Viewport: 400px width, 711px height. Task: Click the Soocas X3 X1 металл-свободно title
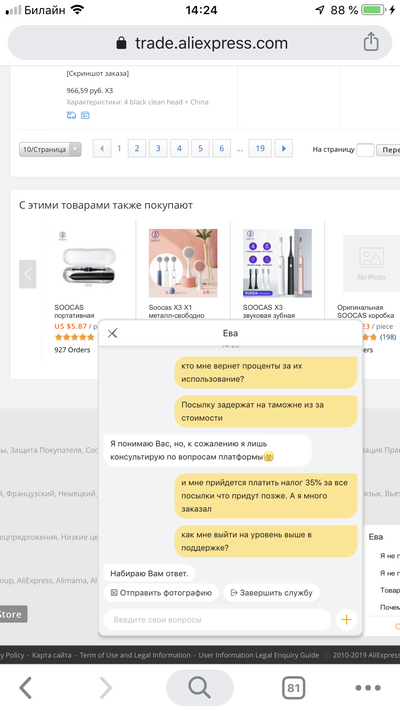(x=176, y=311)
